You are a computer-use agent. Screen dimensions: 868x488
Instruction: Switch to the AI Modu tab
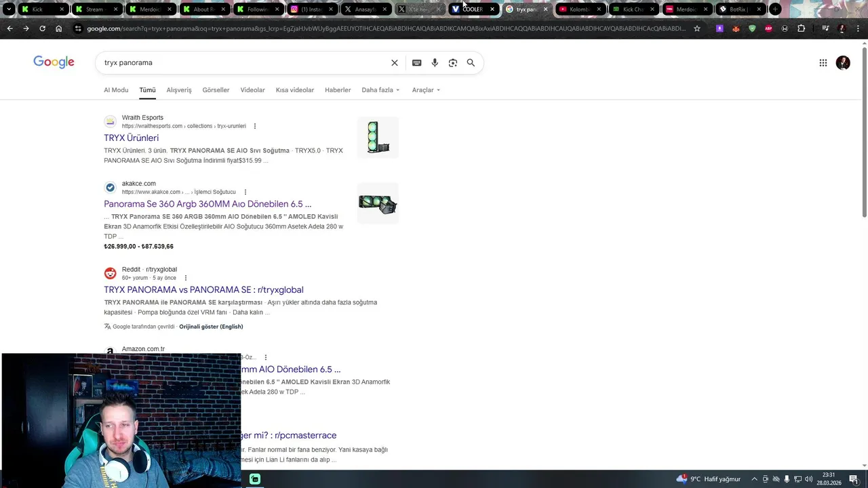pyautogui.click(x=116, y=89)
